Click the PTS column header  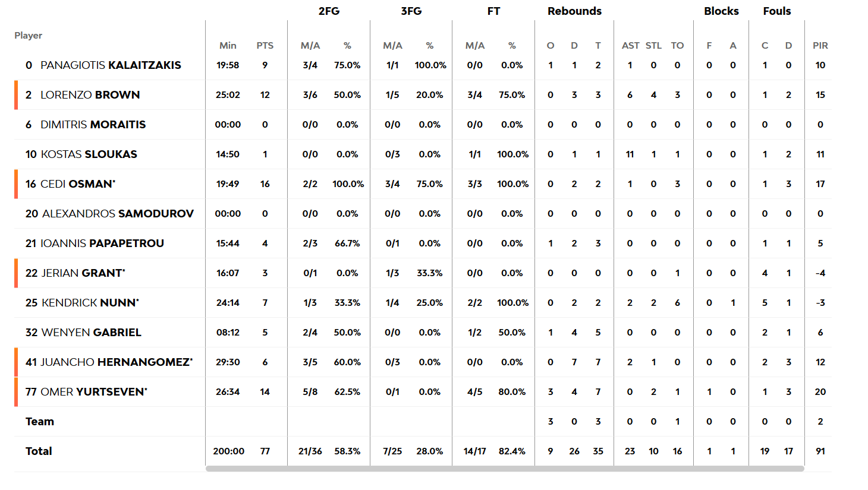(265, 46)
